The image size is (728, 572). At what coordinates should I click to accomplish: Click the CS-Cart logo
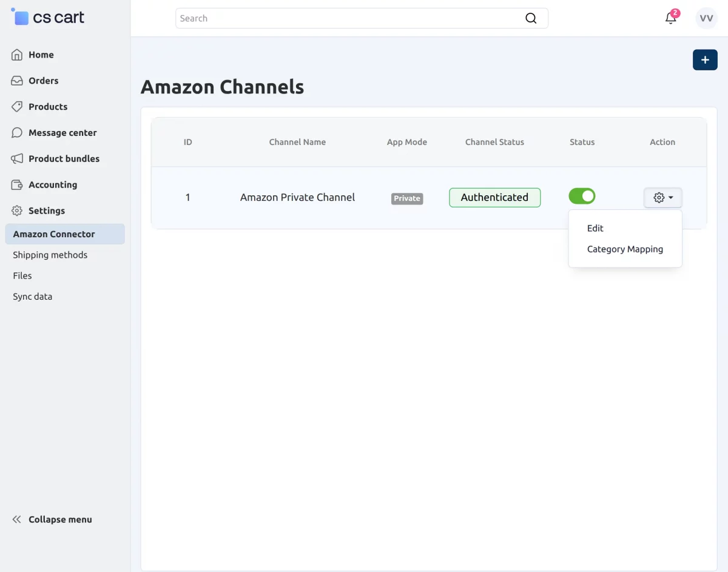click(48, 17)
